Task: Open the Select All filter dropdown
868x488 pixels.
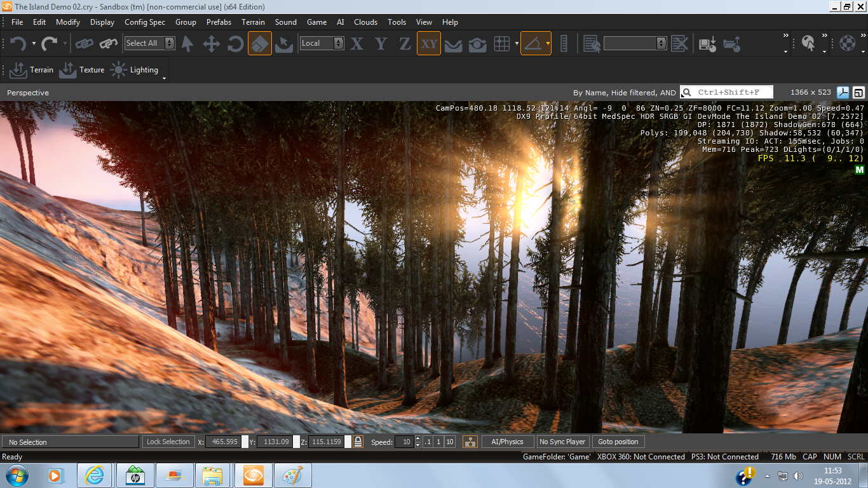Action: point(150,43)
